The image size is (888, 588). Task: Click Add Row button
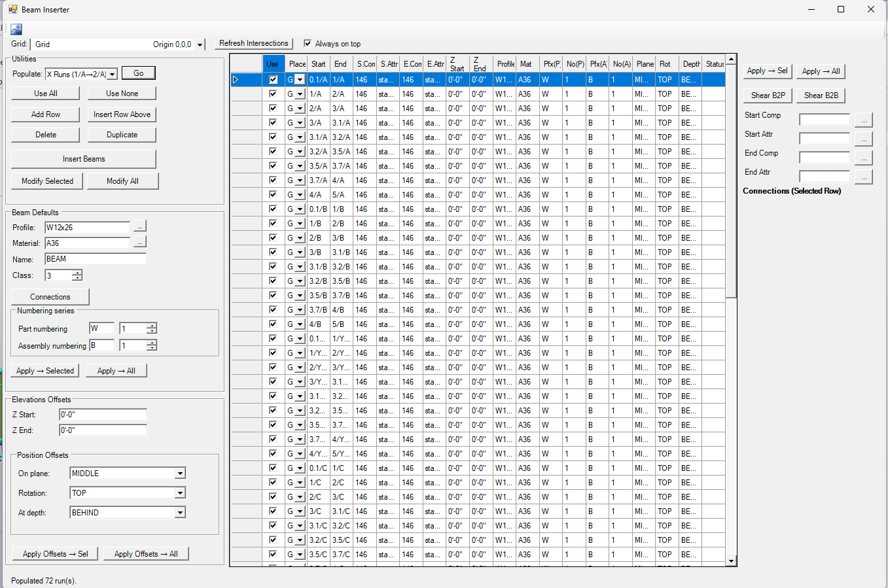coord(46,114)
